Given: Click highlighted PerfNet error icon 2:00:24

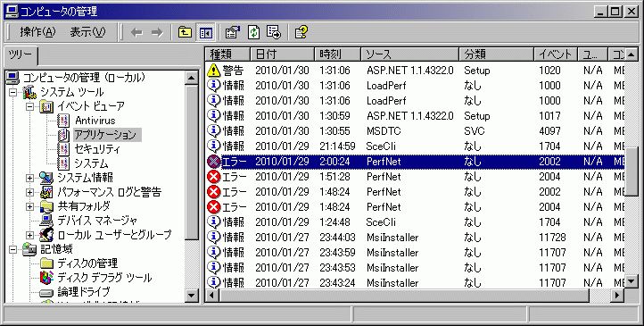Looking at the screenshot, I should (214, 162).
